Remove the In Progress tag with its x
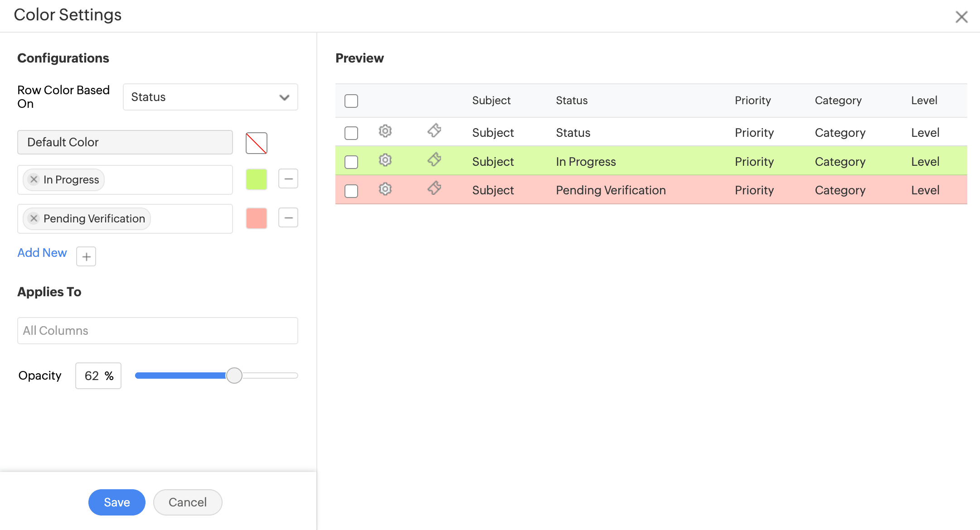 (x=34, y=179)
